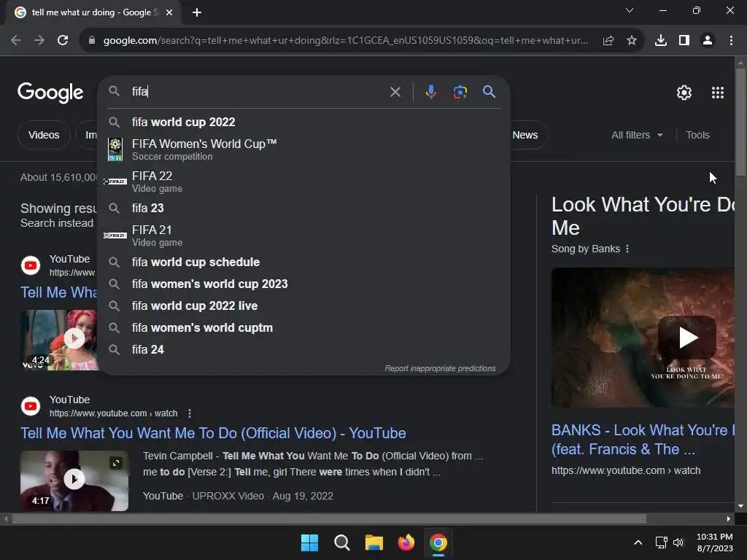747x560 pixels.
Task: Open the clock showing 10:31 PM
Action: [715, 542]
